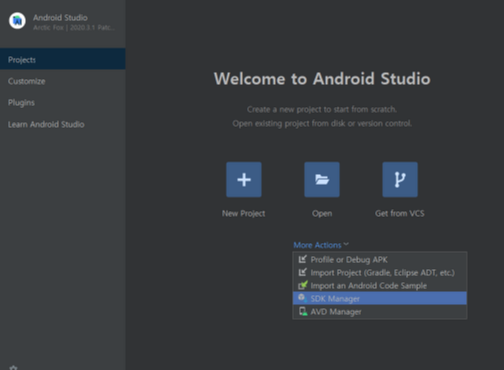The width and height of the screenshot is (504, 370).
Task: Choose Import Project (Gradle, Eclipse ADT, etc.)
Action: 380,272
